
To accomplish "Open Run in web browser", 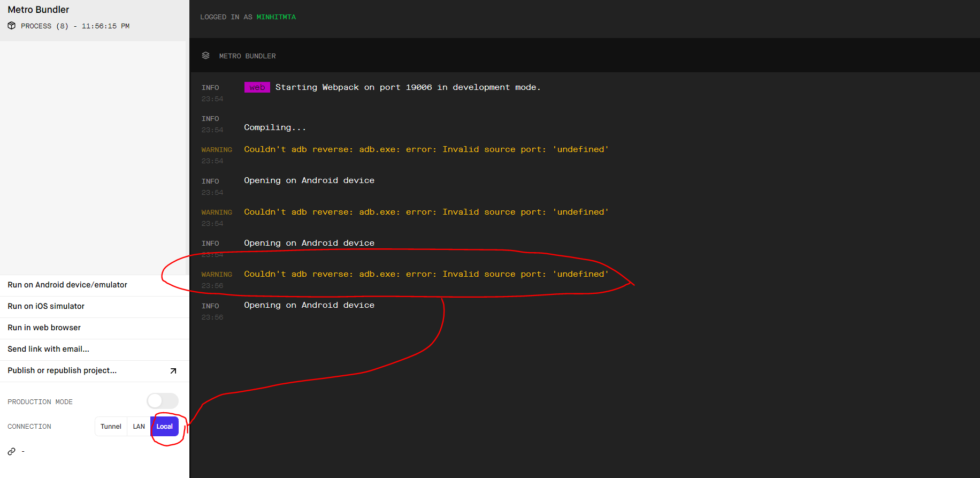I will 44,328.
